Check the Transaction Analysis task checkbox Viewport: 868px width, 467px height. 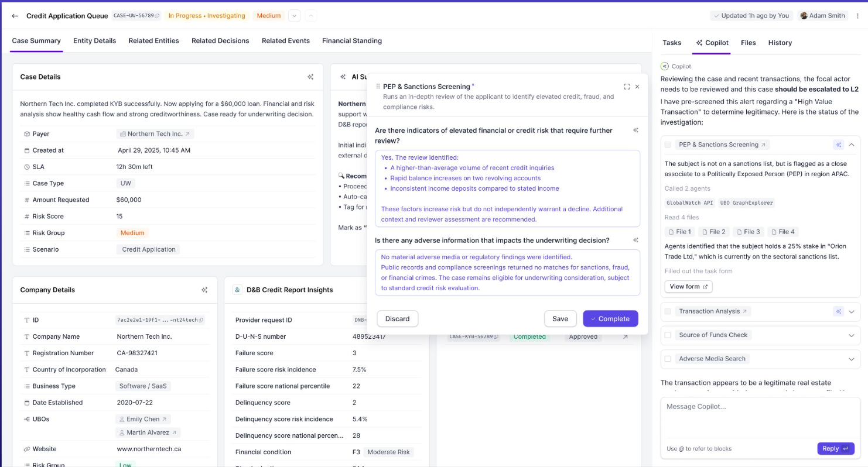[668, 311]
